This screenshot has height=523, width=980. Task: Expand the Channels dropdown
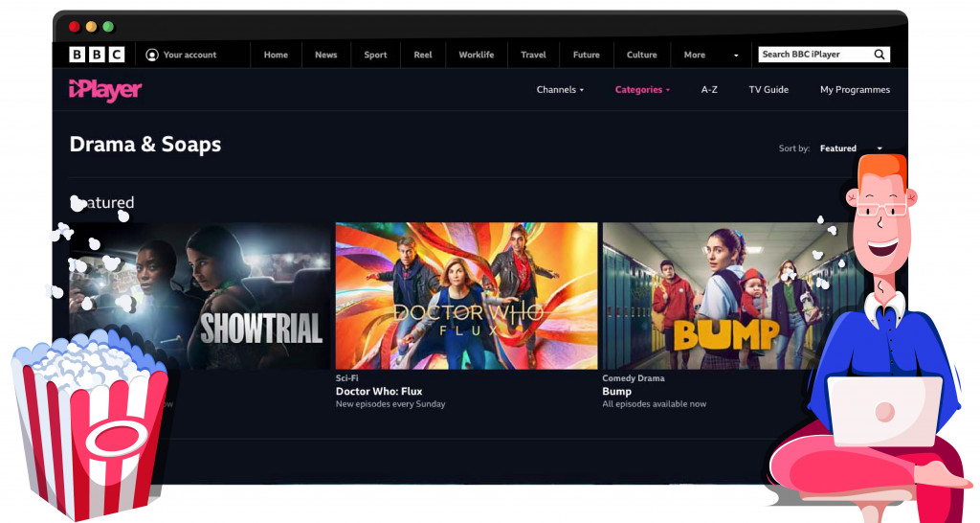pos(560,90)
